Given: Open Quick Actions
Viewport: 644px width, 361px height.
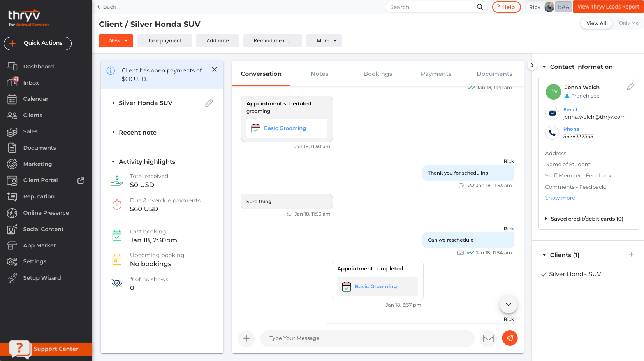Looking at the screenshot, I should 38,43.
